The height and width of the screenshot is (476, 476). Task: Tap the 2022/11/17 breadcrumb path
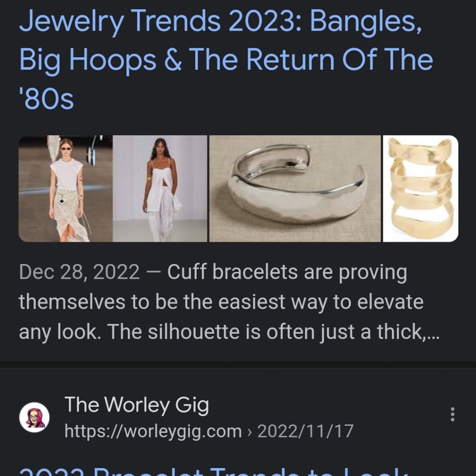point(306,431)
